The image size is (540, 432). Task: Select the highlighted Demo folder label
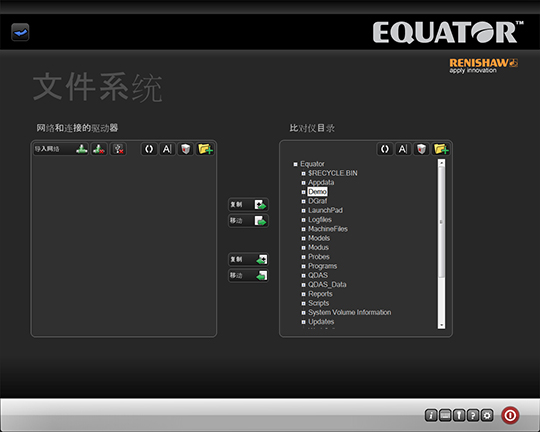pos(317,192)
